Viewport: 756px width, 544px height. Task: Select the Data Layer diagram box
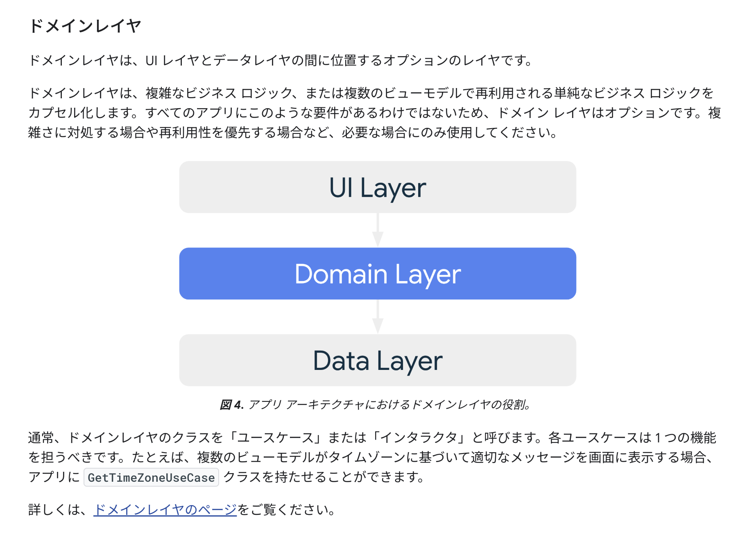[x=377, y=360]
